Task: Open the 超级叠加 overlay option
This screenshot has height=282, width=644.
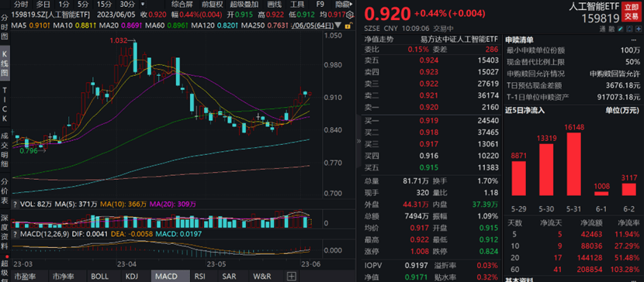Action: click(x=244, y=5)
